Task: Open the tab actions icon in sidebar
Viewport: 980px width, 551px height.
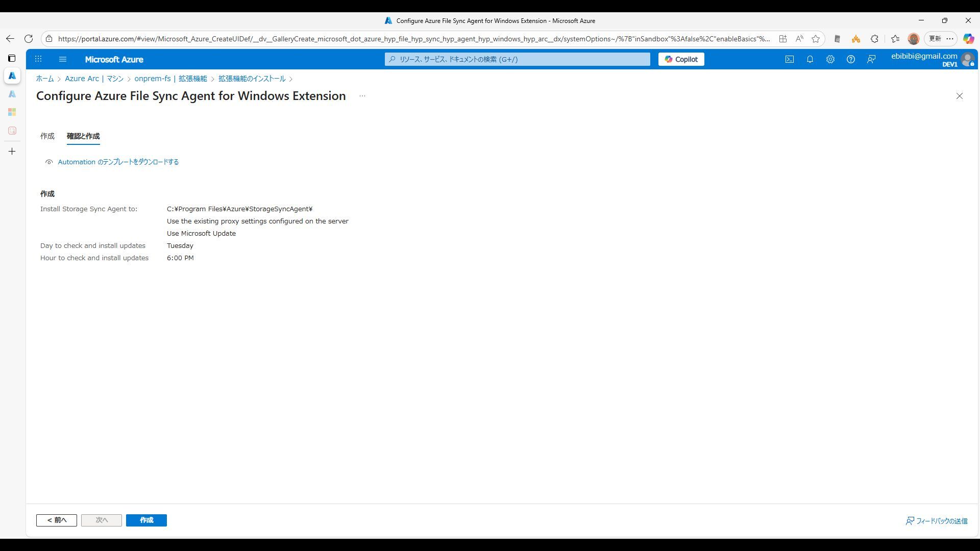Action: click(x=12, y=58)
